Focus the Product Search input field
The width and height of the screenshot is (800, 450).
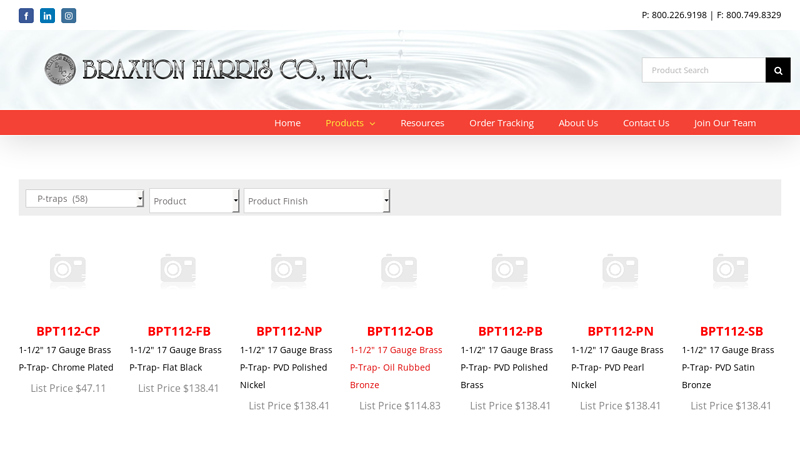(x=703, y=70)
